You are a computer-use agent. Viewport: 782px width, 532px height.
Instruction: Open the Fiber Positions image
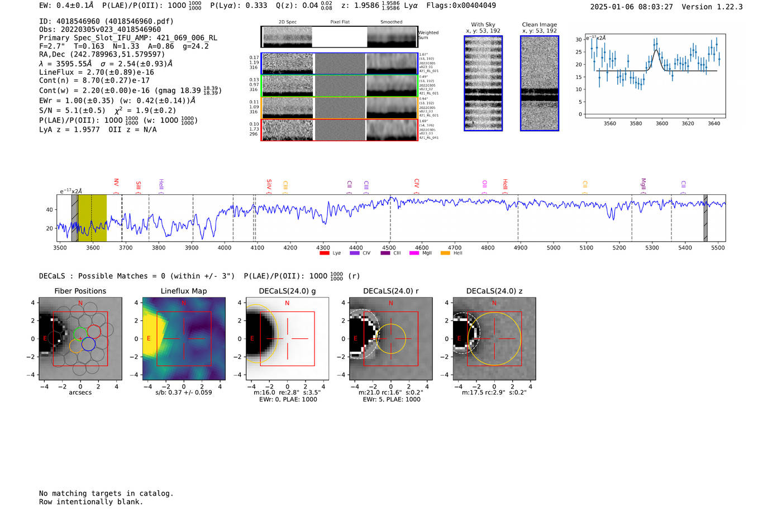pyautogui.click(x=80, y=339)
